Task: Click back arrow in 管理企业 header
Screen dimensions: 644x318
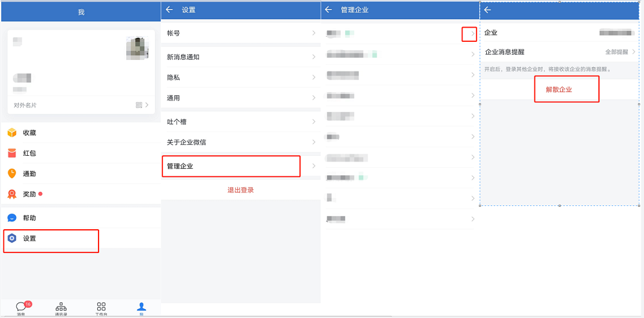Action: 328,10
